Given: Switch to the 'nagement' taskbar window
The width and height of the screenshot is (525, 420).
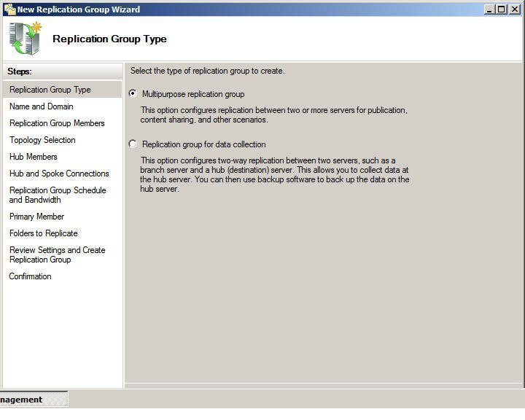Looking at the screenshot, I should pyautogui.click(x=34, y=400).
